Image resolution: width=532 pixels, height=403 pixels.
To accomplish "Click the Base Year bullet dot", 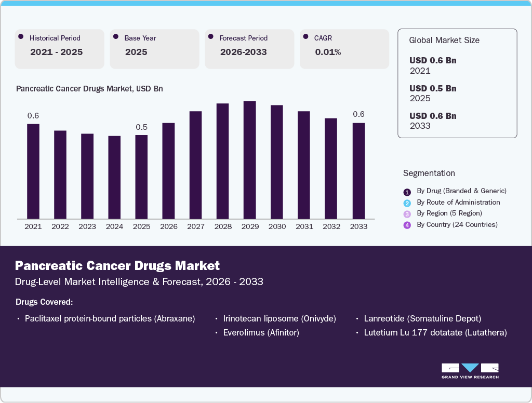I will [x=116, y=37].
